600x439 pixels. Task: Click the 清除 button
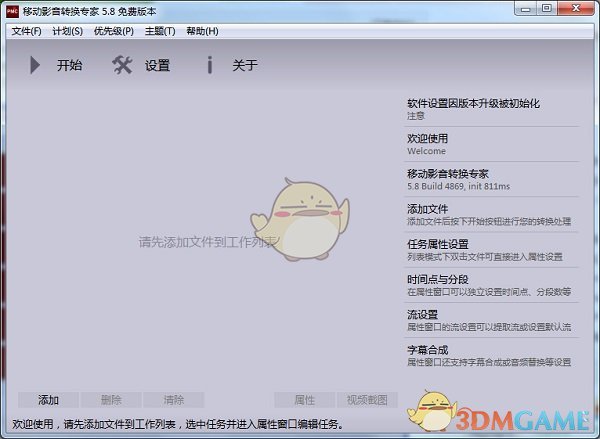(x=174, y=400)
